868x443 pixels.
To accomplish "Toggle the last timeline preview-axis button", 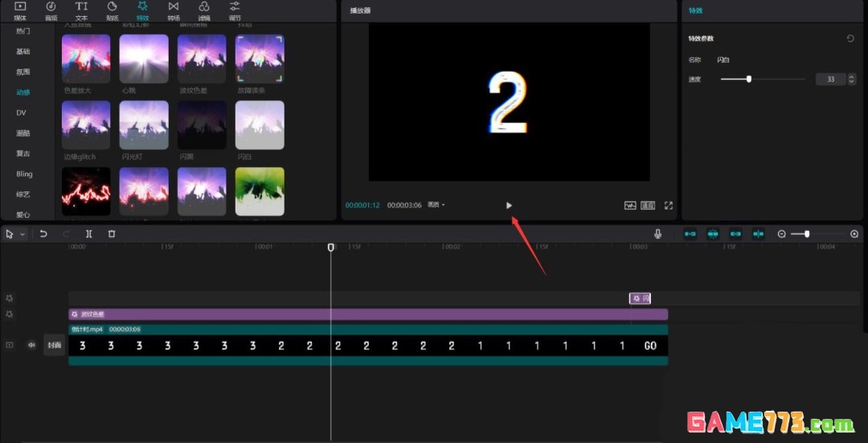I will [x=758, y=234].
